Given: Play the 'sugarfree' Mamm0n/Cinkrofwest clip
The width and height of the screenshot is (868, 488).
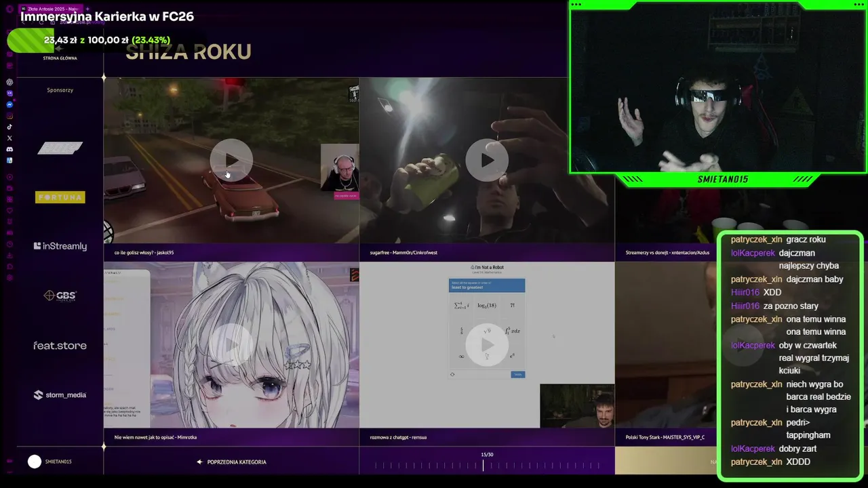Looking at the screenshot, I should pyautogui.click(x=487, y=161).
